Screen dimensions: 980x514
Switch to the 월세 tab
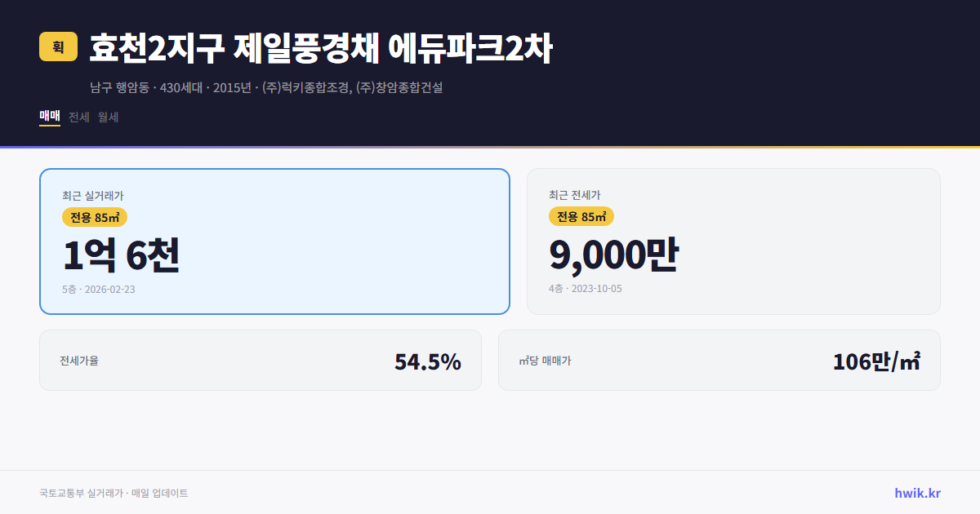coord(107,117)
